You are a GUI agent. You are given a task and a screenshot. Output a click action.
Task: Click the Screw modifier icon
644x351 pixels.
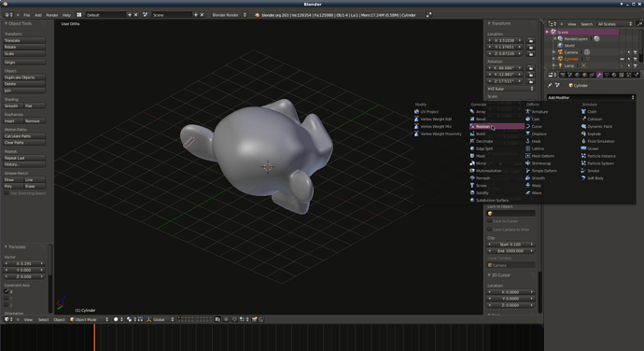[x=472, y=186]
